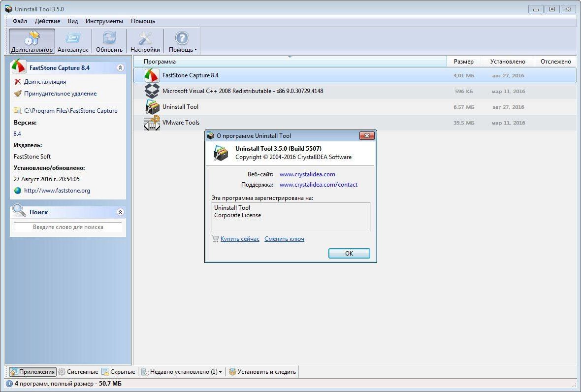The image size is (581, 392).
Task: Click the Microsoft Visual C++ 2008 Redistributable name text
Action: 243,91
